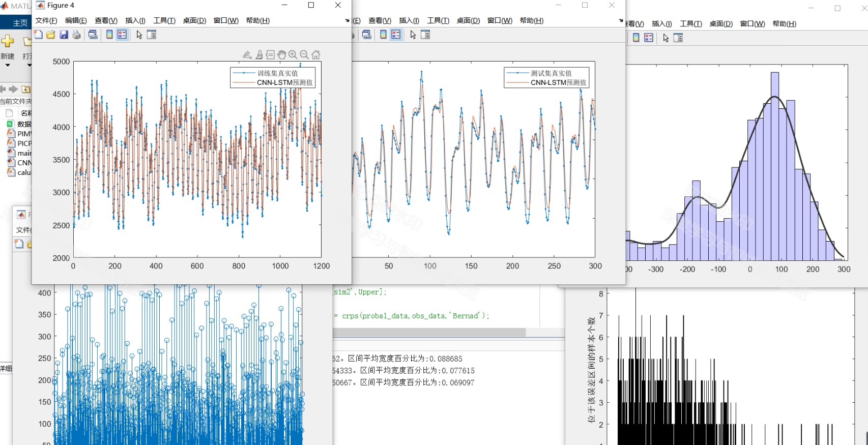868x445 pixels.
Task: Toggle legend button in test-set figure toolbar
Action: 396,35
